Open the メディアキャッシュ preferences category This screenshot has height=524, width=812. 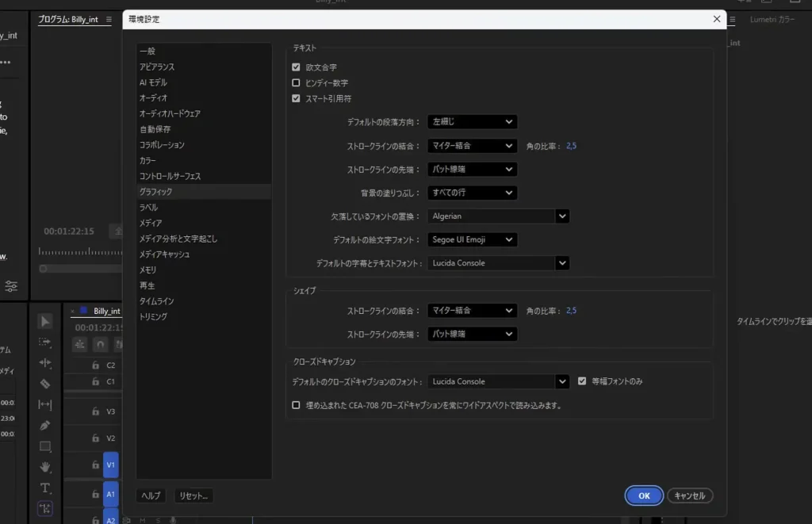[x=164, y=254]
